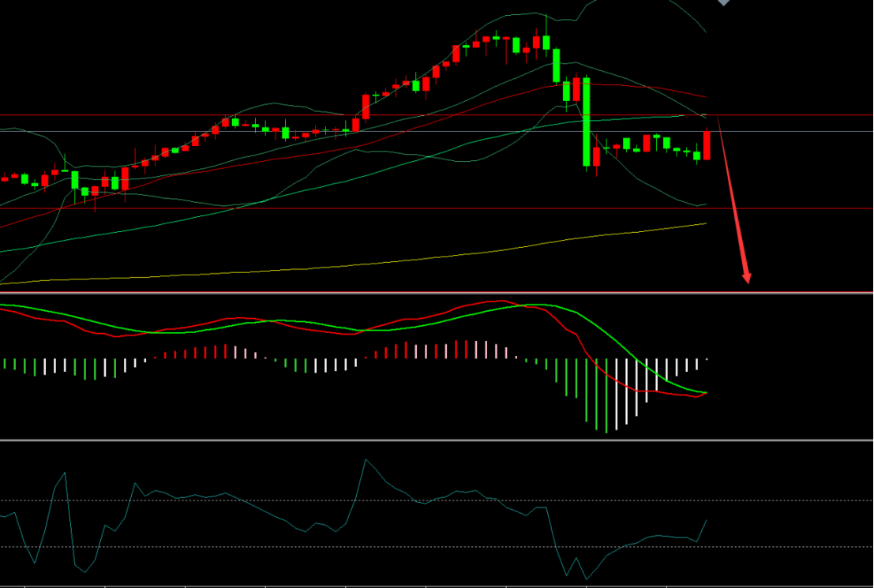
Task: Select the lower red horizontal line on price chart
Action: [x=437, y=208]
